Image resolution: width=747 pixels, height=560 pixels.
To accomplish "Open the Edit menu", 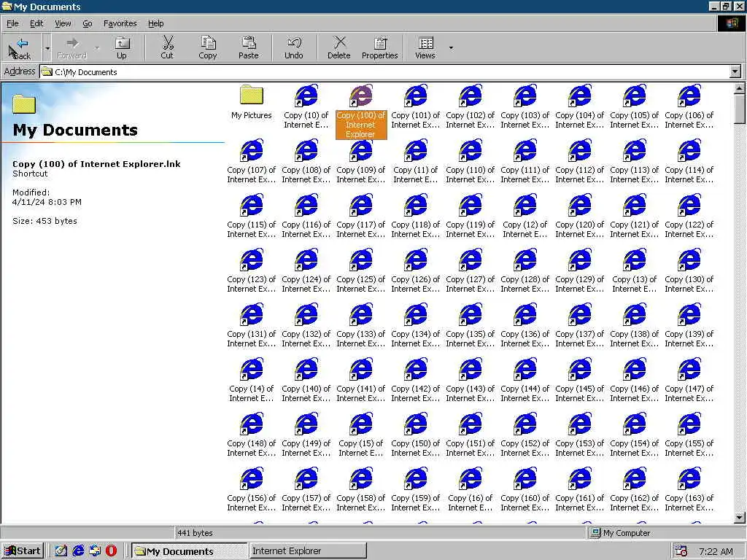I will click(36, 23).
